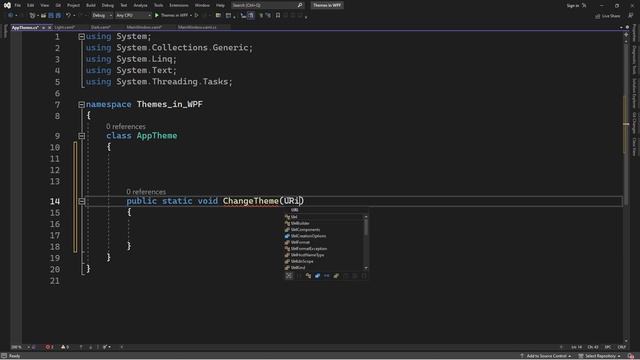Click the warnings count indicator

click(x=64, y=347)
